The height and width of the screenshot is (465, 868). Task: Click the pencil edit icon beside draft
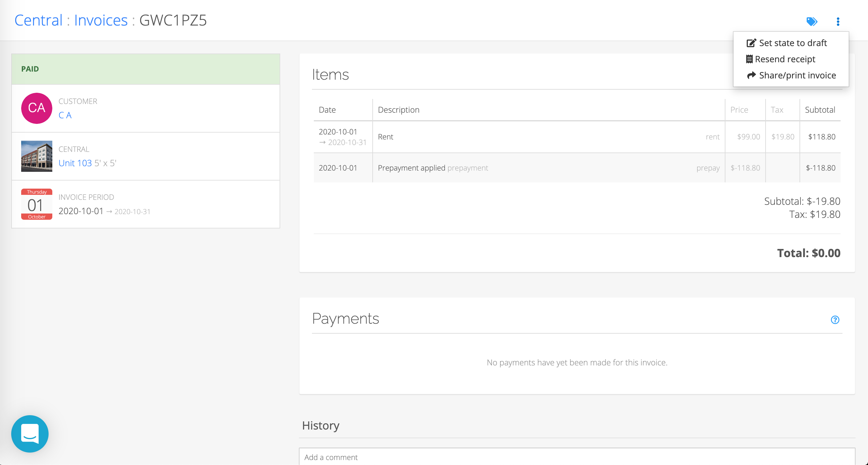point(751,43)
